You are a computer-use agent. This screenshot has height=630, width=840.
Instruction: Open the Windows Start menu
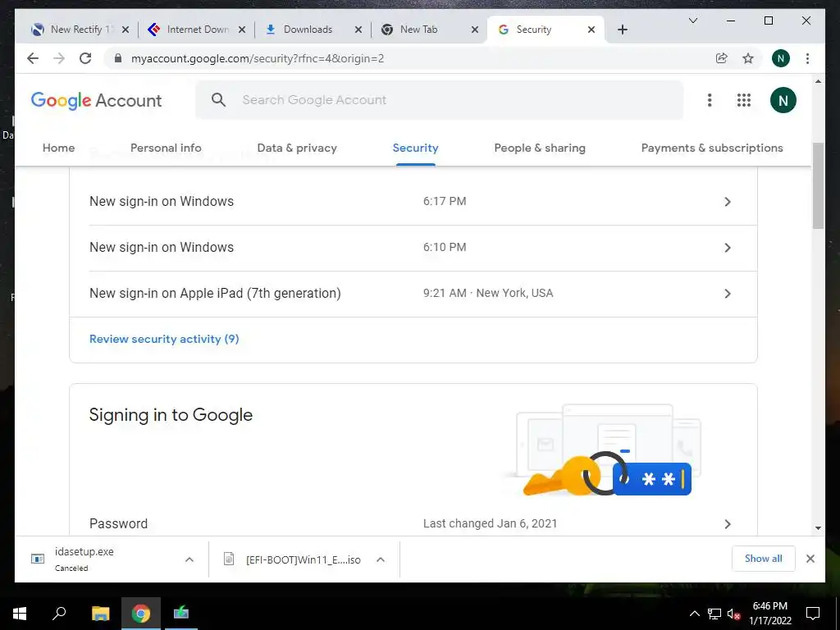[20, 614]
